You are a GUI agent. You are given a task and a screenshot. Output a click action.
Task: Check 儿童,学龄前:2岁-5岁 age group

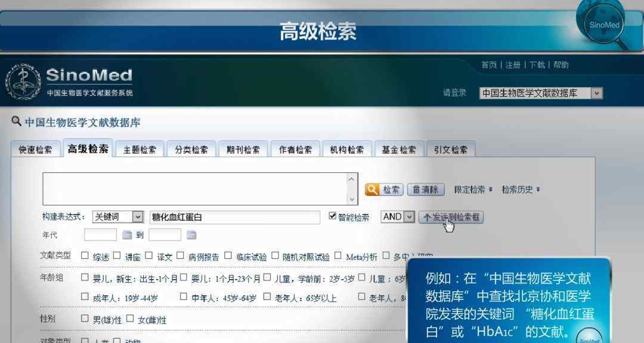pos(267,277)
